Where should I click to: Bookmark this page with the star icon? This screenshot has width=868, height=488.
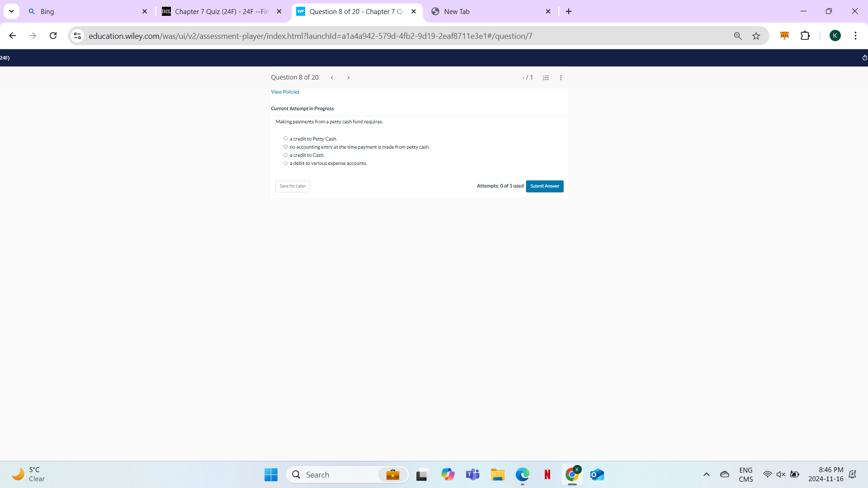coord(756,36)
